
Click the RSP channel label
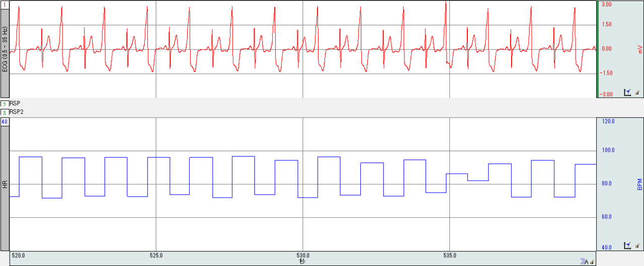click(15, 104)
